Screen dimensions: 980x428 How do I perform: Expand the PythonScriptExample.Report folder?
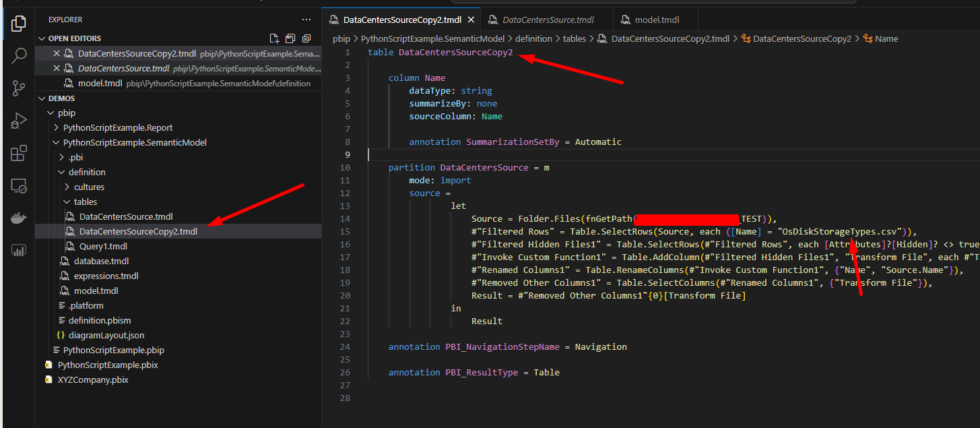[57, 128]
